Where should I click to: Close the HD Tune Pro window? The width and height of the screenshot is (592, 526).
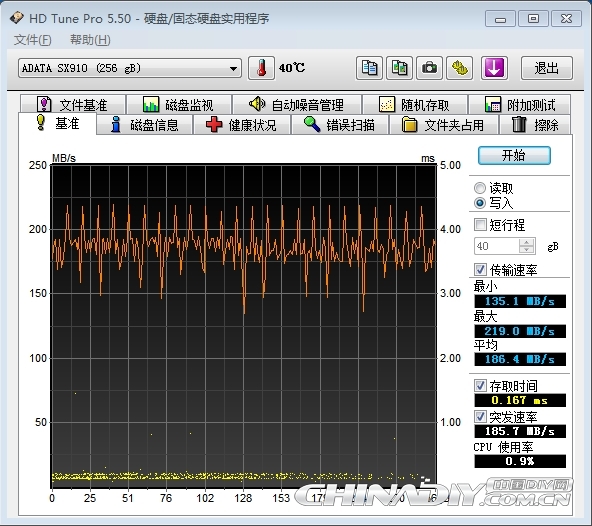(x=566, y=19)
